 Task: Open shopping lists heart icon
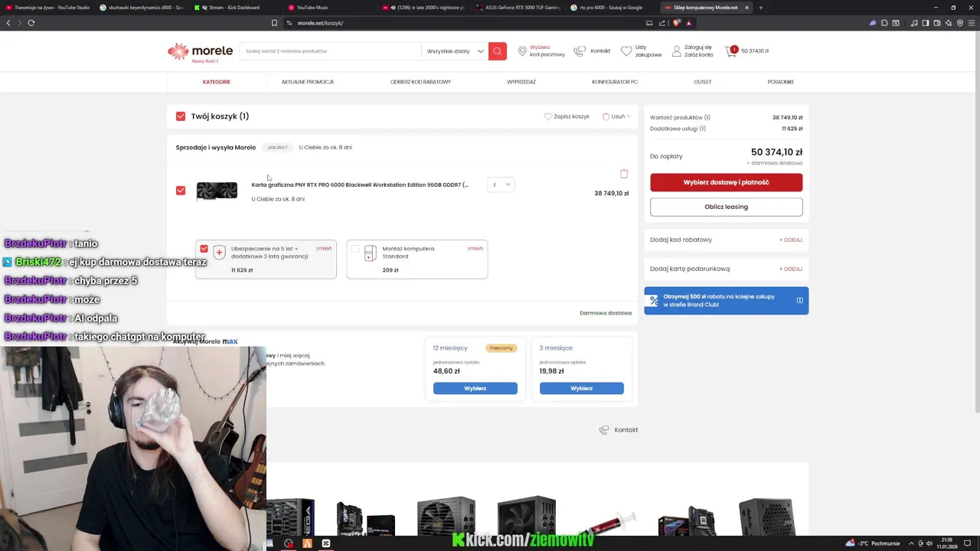point(626,51)
